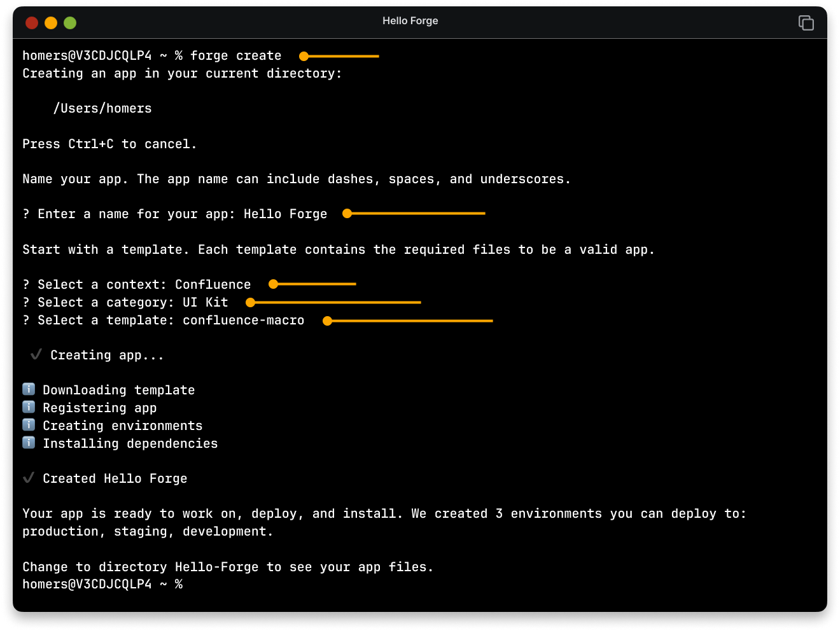Click the 'Name your app.' instruction line
Image resolution: width=840 pixels, height=631 pixels.
tap(297, 179)
